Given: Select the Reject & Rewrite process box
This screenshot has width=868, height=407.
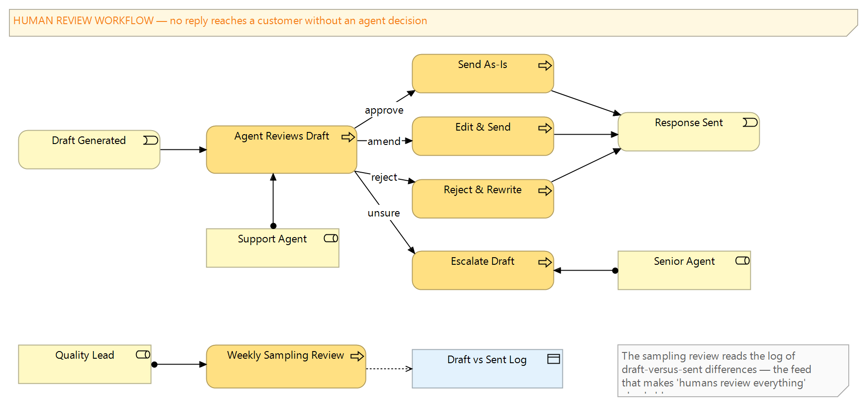Looking at the screenshot, I should pos(483,199).
